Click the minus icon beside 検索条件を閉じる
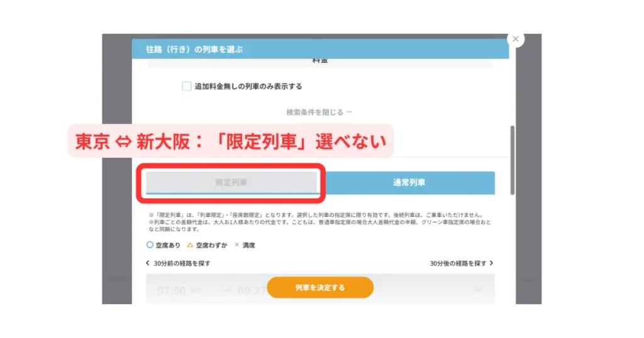This screenshot has width=644, height=338. tap(349, 112)
